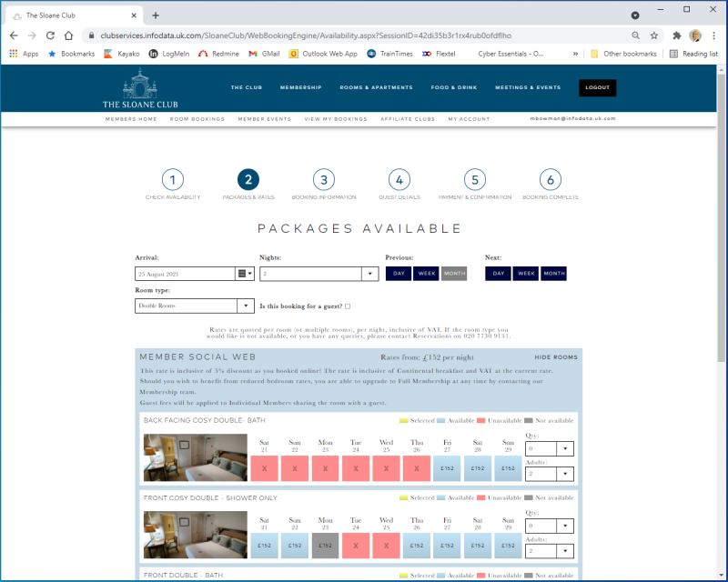728x582 pixels.
Task: Go to View My Bookings
Action: [336, 119]
